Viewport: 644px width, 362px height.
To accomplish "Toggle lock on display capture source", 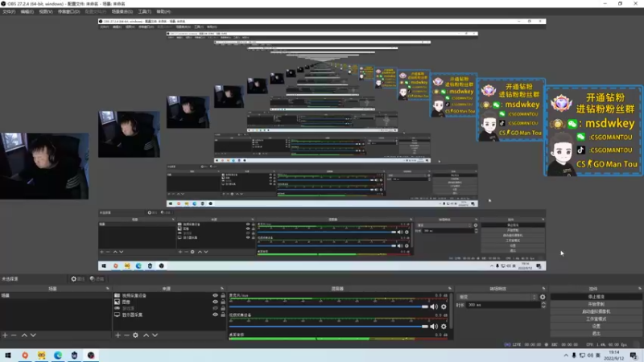I will pyautogui.click(x=223, y=315).
